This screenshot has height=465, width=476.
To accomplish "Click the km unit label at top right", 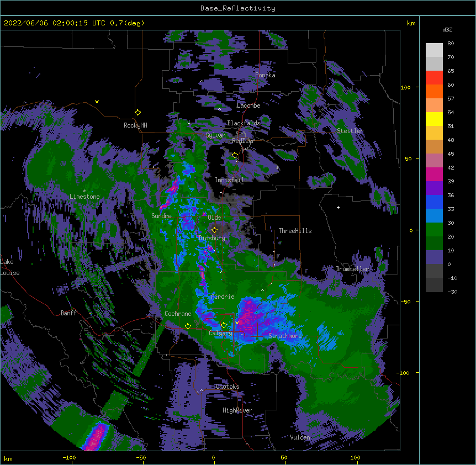I will (x=411, y=23).
